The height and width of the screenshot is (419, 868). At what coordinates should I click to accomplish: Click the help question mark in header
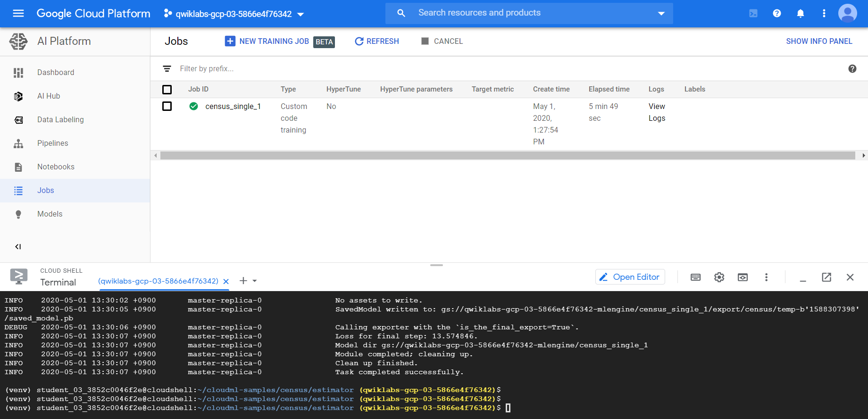777,13
